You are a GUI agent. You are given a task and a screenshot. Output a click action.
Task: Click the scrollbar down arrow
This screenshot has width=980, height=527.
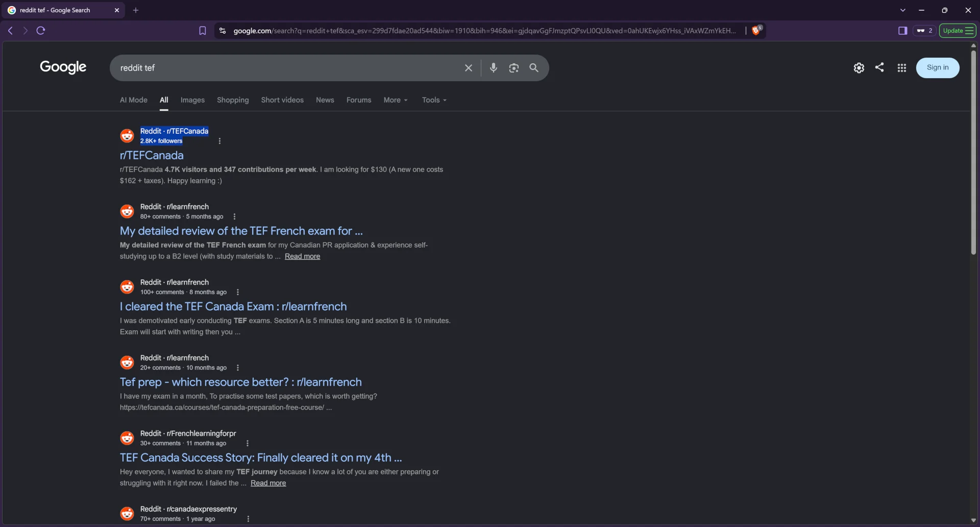tap(973, 521)
